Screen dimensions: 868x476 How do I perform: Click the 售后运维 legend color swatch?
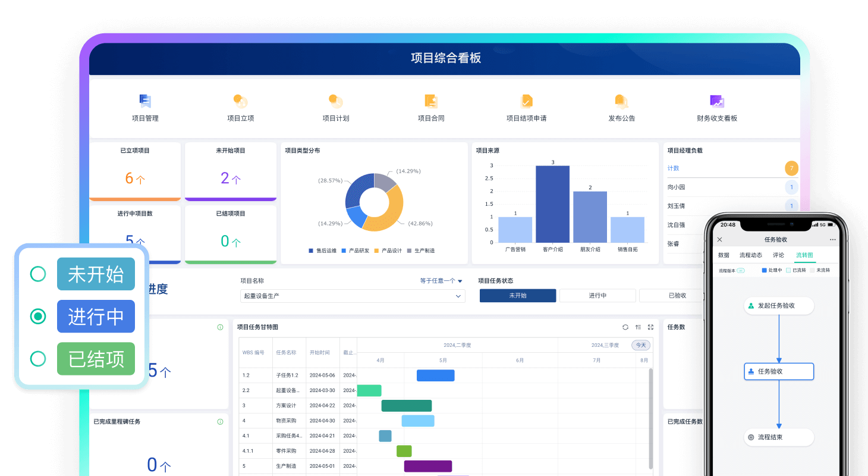click(311, 251)
